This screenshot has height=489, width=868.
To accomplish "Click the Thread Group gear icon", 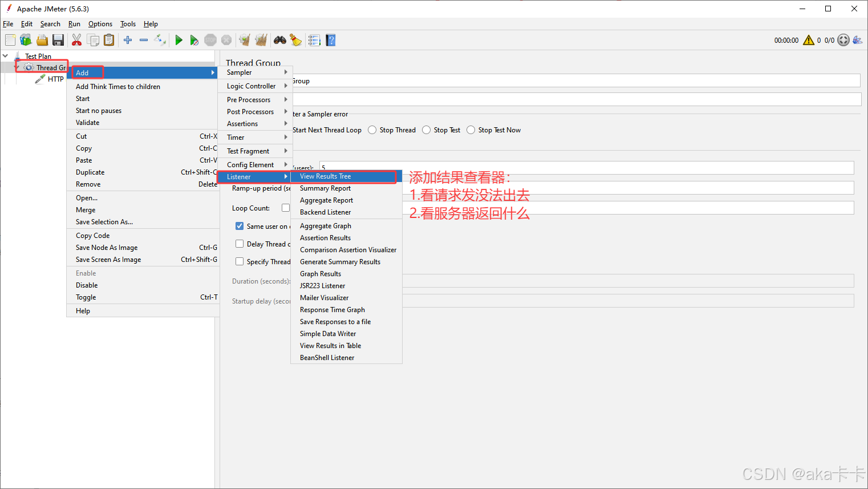I will 29,67.
